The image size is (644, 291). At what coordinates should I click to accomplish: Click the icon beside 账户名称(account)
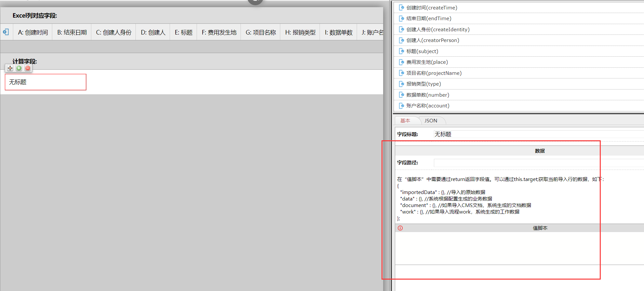point(401,106)
